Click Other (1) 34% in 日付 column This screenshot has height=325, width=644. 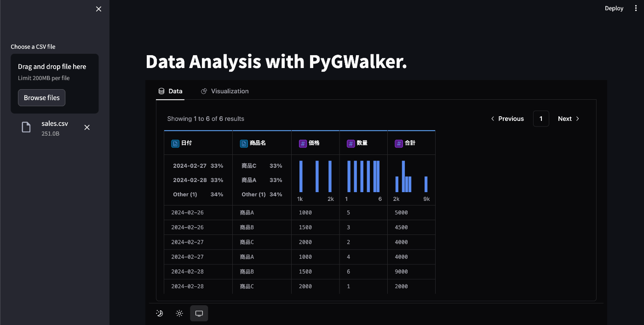click(198, 194)
